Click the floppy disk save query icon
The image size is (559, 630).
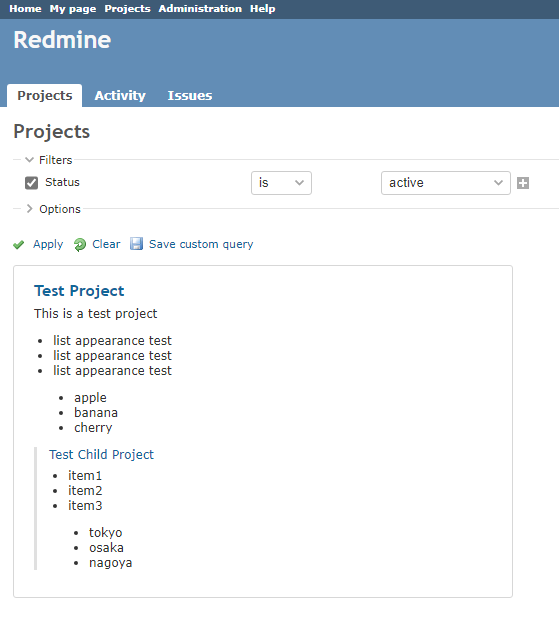(x=136, y=244)
